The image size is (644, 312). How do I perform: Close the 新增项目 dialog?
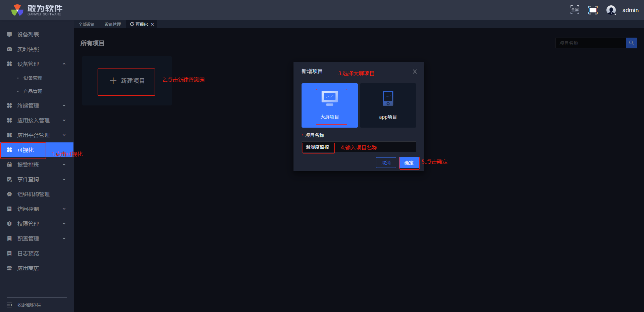[415, 72]
